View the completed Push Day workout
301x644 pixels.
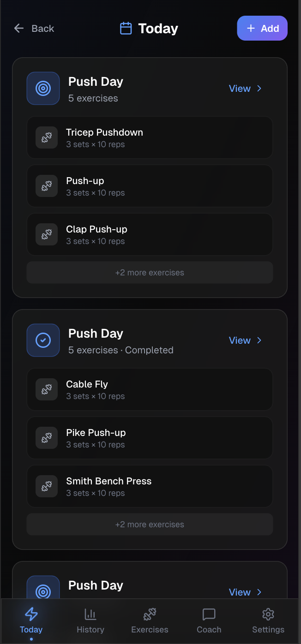tap(246, 340)
